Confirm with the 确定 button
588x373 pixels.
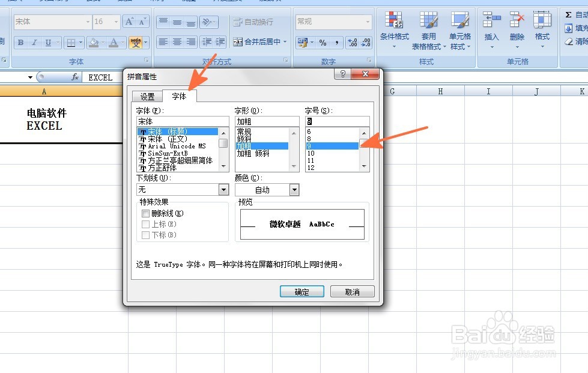point(302,292)
